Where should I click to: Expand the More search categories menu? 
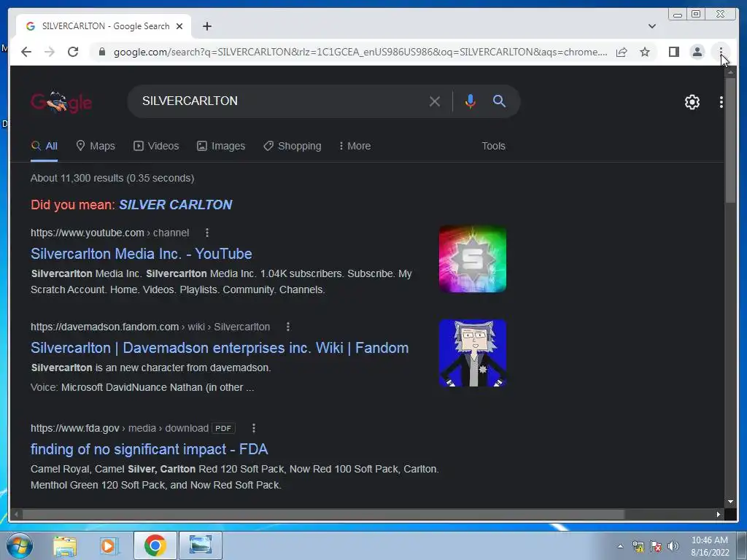[355, 146]
